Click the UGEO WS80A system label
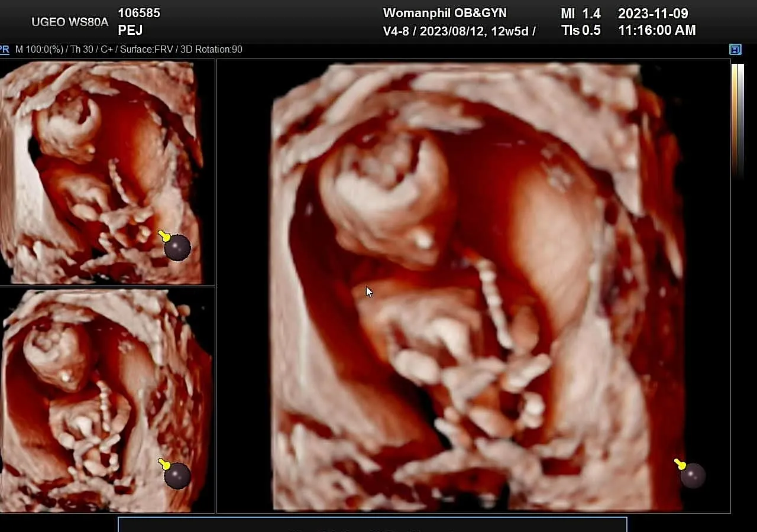The width and height of the screenshot is (757, 532). (x=70, y=22)
